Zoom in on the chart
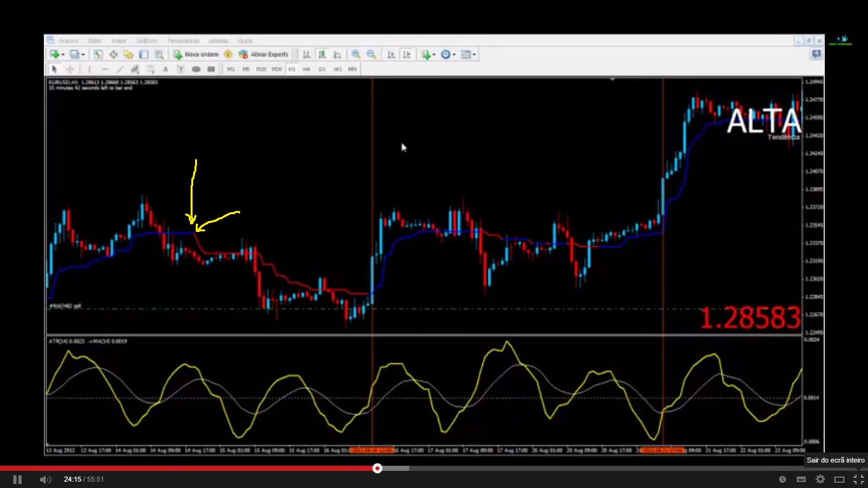Screen dimensions: 868x488 point(356,55)
